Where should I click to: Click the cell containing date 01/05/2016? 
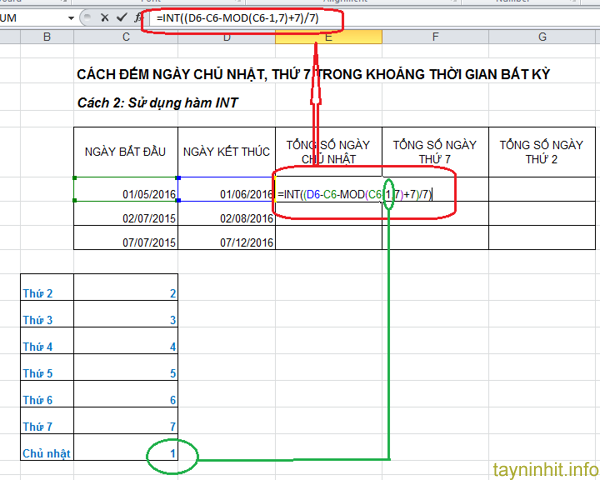click(x=125, y=193)
